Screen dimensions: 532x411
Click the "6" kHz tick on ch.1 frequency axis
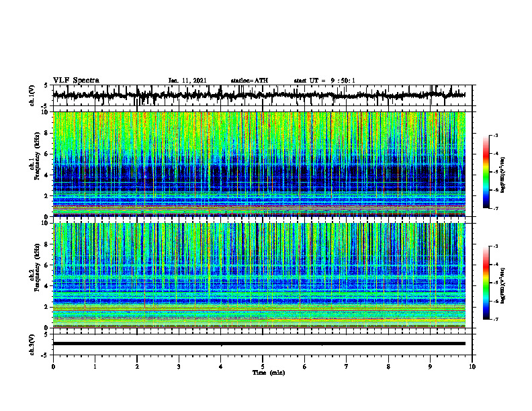click(x=48, y=154)
